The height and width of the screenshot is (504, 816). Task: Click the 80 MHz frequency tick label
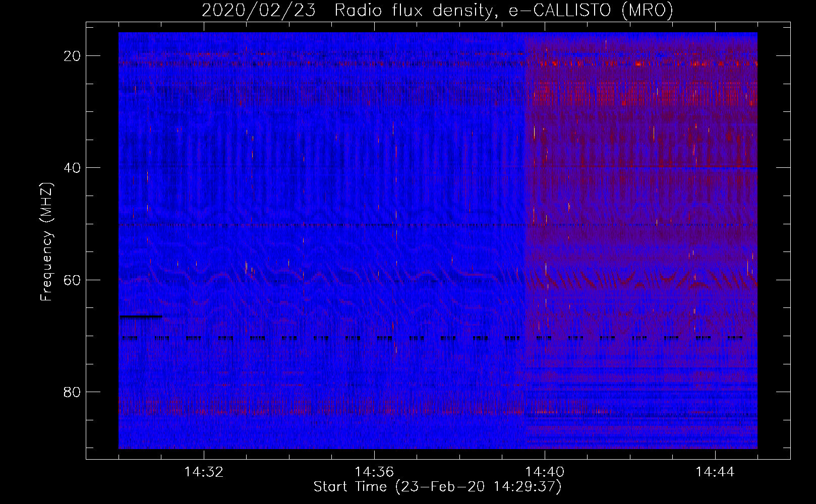(72, 392)
